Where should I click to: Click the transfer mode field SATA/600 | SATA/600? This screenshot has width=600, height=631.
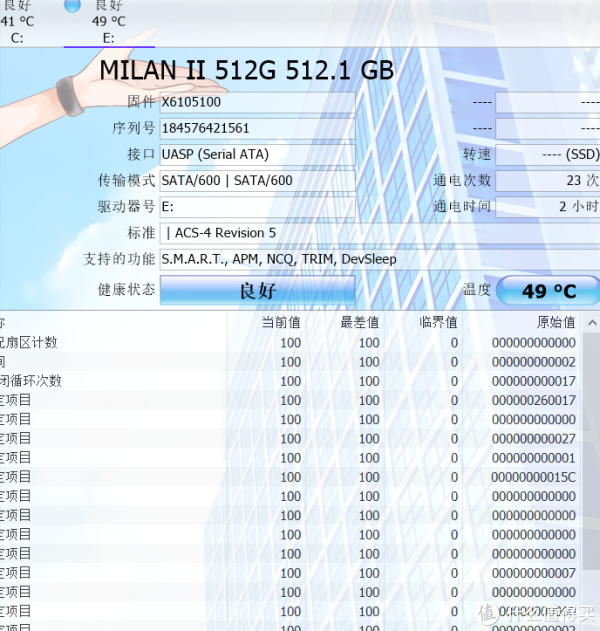pos(258,181)
